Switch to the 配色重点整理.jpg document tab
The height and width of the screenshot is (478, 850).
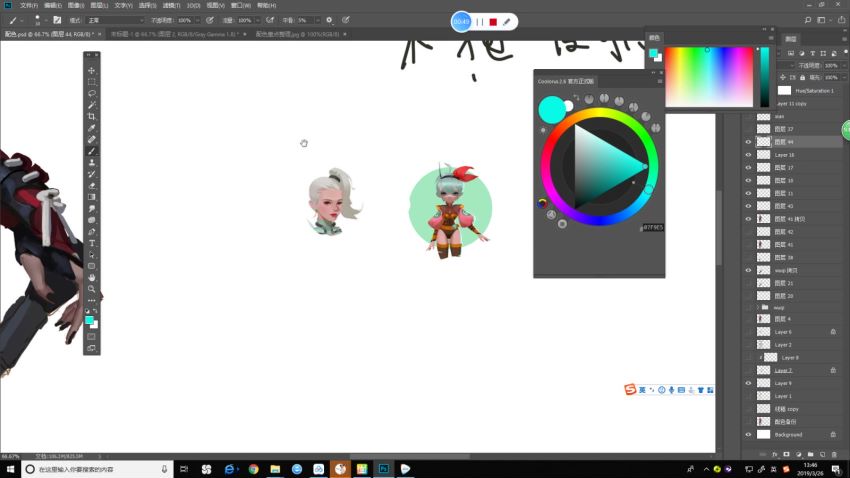[297, 34]
